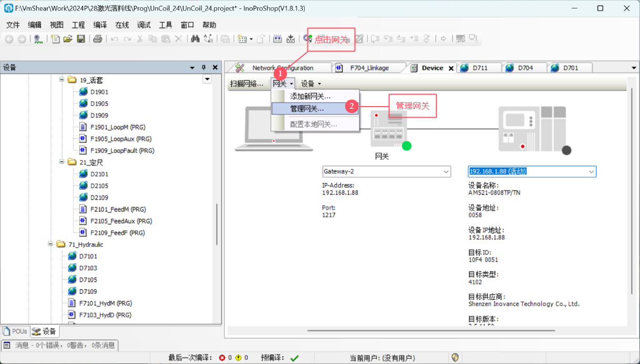This screenshot has width=640, height=364.
Task: Open the 设备 panel options arrow
Action: (x=192, y=68)
